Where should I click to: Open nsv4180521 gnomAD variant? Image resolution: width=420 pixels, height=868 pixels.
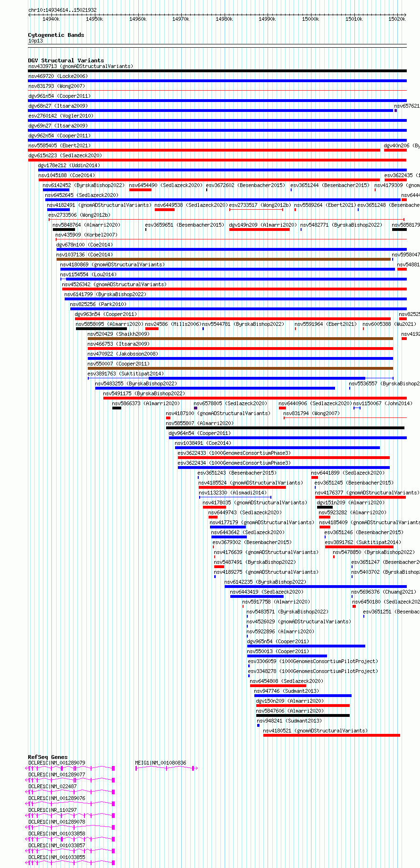pos(331,735)
